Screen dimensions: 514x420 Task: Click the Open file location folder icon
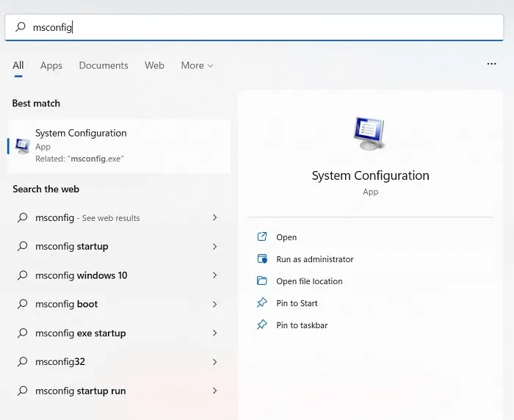click(x=262, y=281)
